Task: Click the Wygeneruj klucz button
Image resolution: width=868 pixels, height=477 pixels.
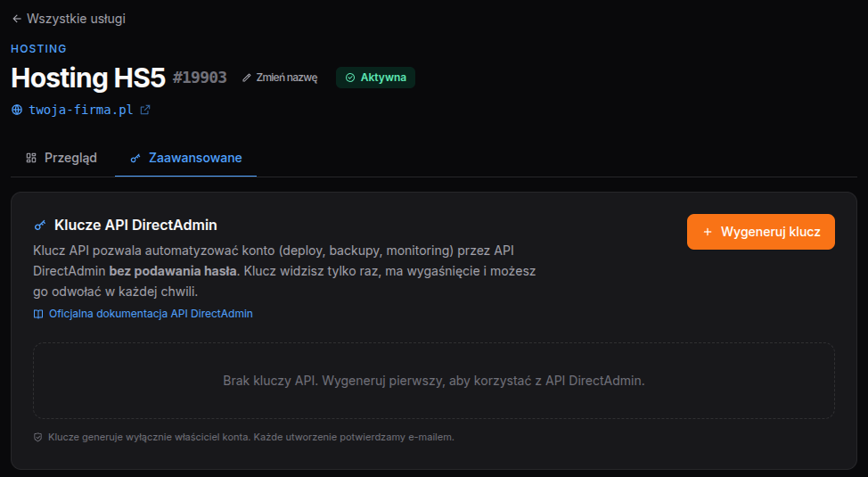Action: [760, 232]
